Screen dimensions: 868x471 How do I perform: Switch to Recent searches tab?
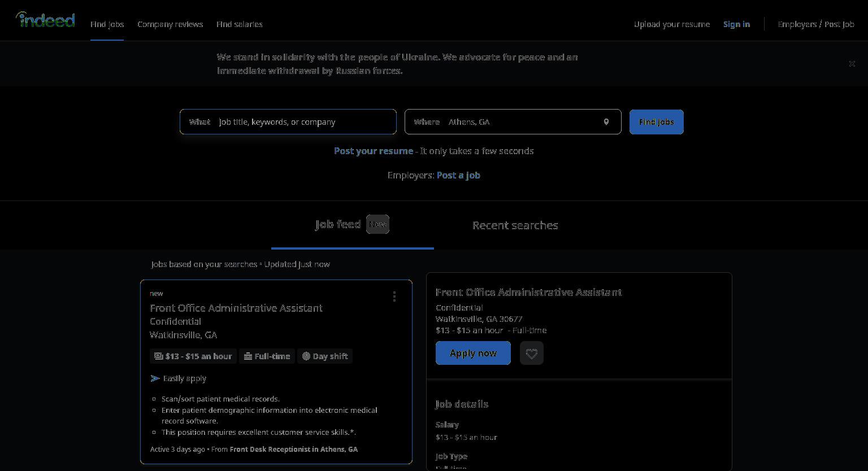click(515, 225)
